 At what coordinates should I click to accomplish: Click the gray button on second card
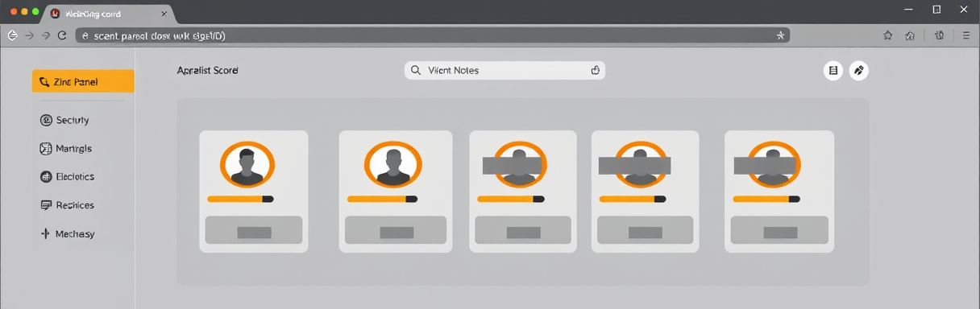pos(396,230)
